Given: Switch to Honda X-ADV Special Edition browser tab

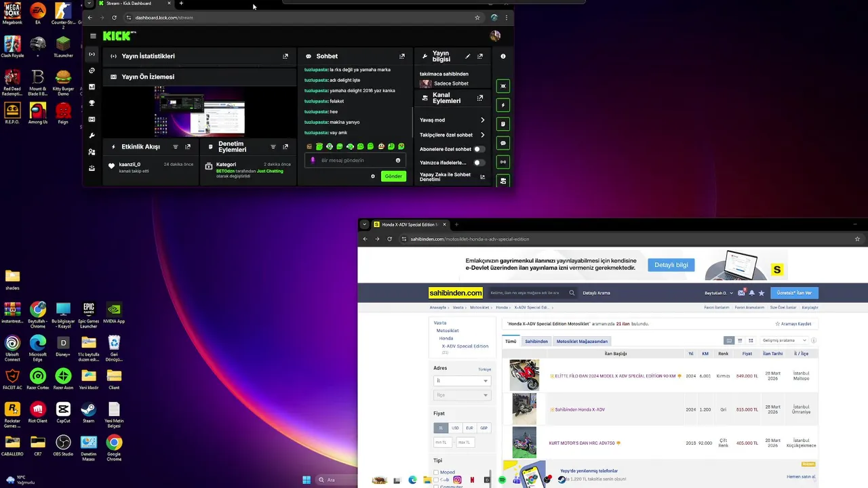Looking at the screenshot, I should point(410,224).
